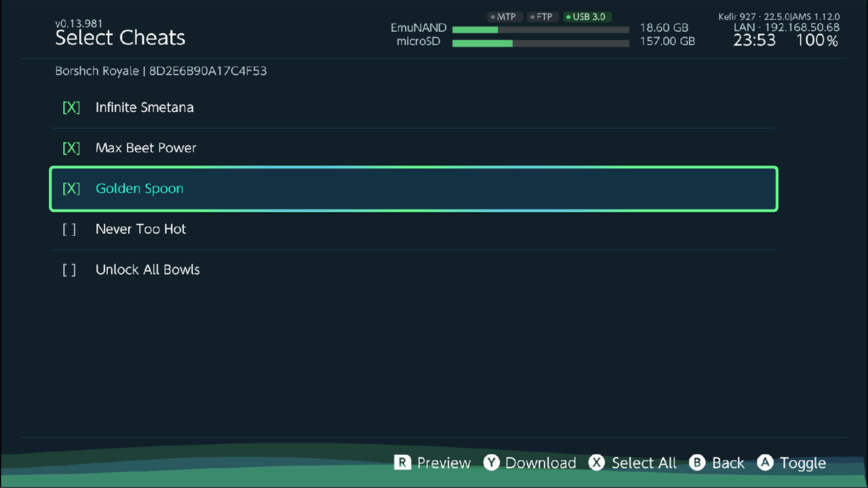This screenshot has width=868, height=488.
Task: Click the 100% battery level
Action: tap(817, 41)
